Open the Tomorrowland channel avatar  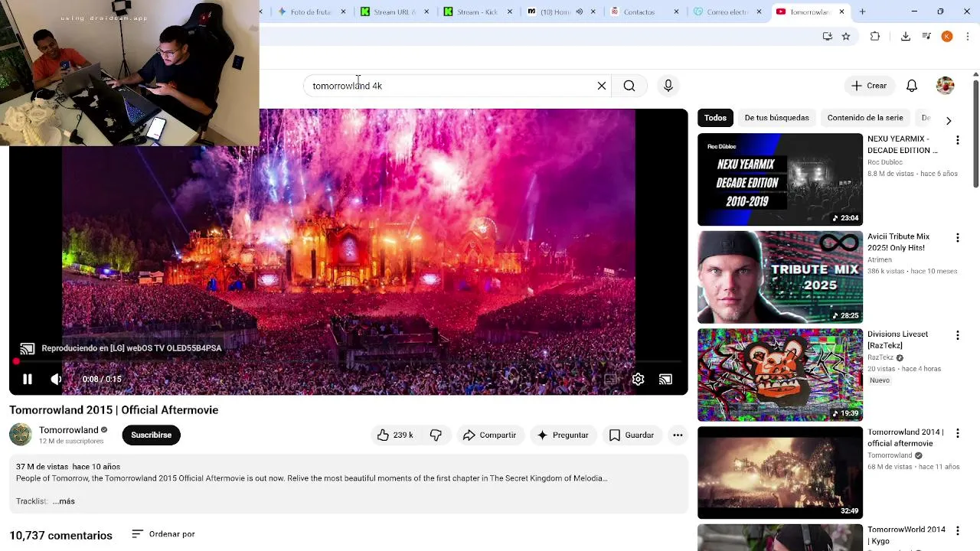tap(21, 435)
